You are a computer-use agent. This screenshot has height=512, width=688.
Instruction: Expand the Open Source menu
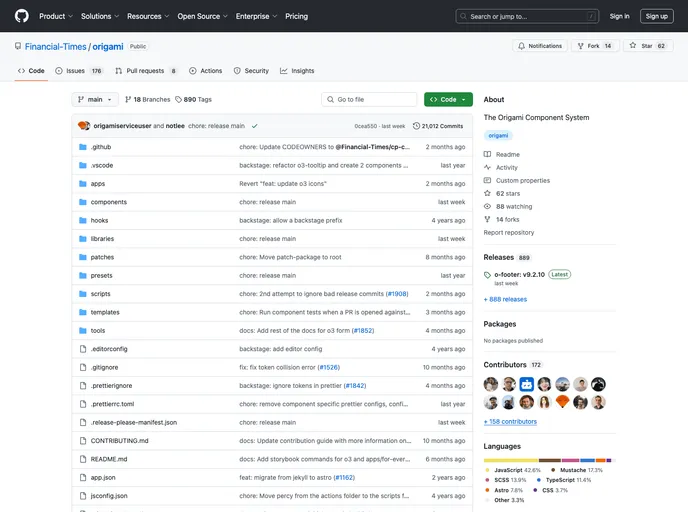202,16
